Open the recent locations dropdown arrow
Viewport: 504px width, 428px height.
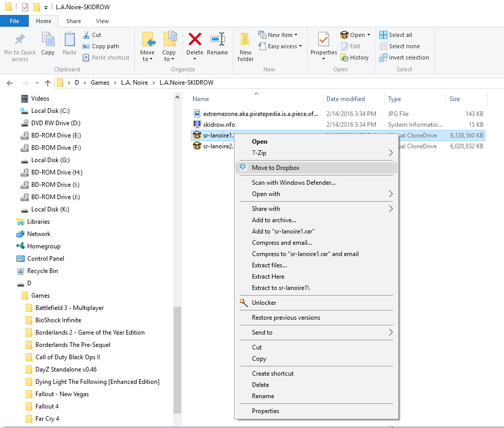coord(37,83)
